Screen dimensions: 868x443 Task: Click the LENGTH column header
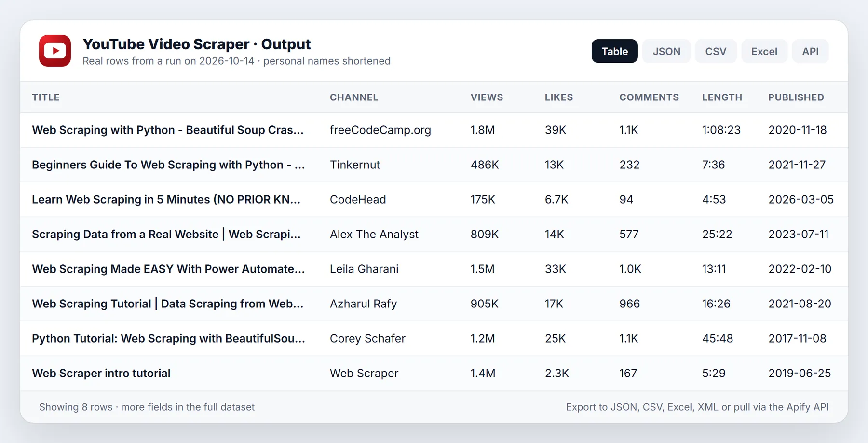coord(722,97)
